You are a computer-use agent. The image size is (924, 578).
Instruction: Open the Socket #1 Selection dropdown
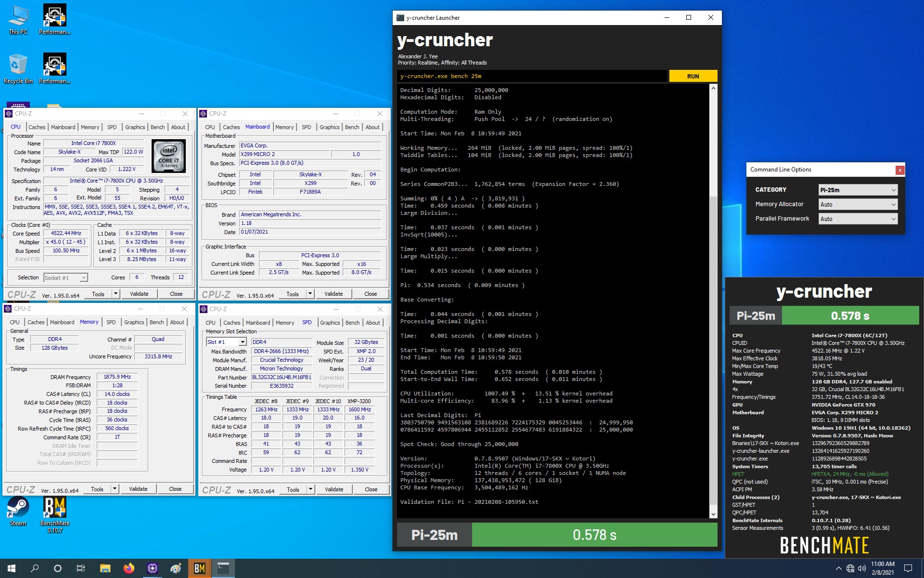click(65, 278)
